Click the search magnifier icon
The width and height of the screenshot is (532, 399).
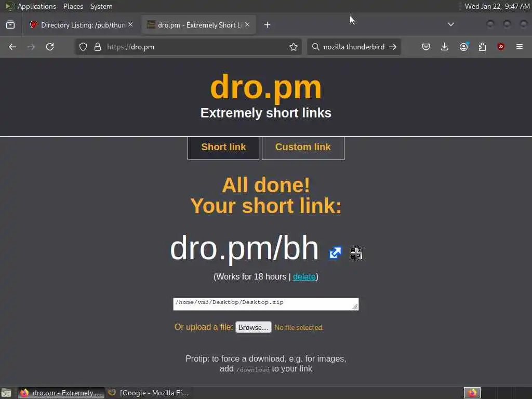point(315,47)
